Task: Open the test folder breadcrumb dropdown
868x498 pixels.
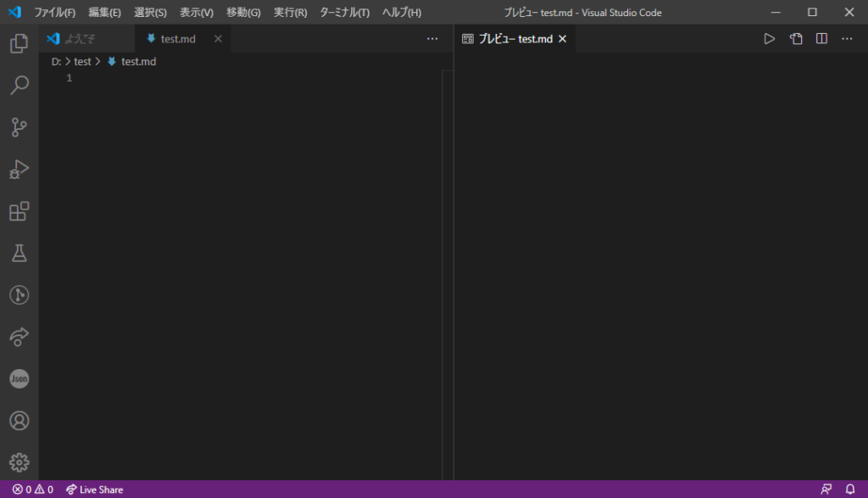Action: tap(82, 61)
